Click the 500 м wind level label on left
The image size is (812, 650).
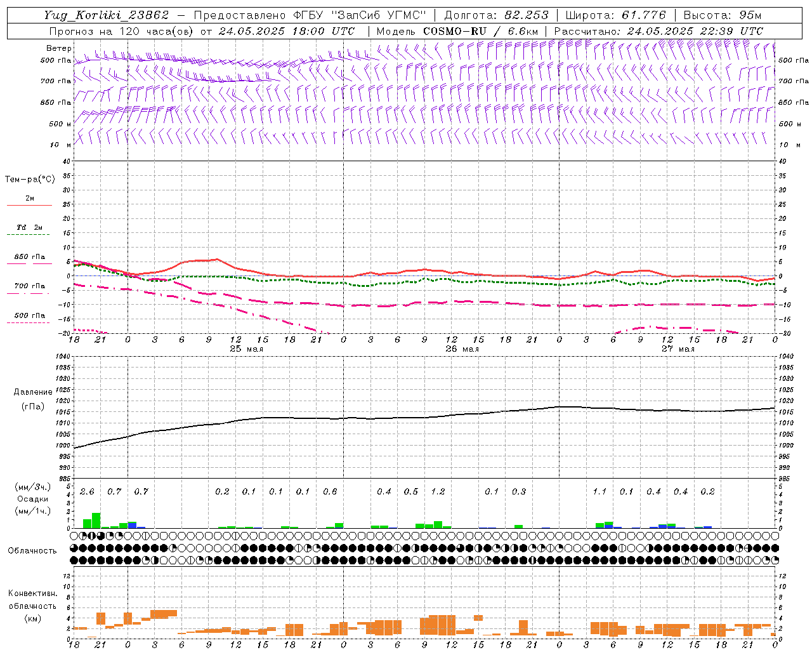tap(61, 124)
